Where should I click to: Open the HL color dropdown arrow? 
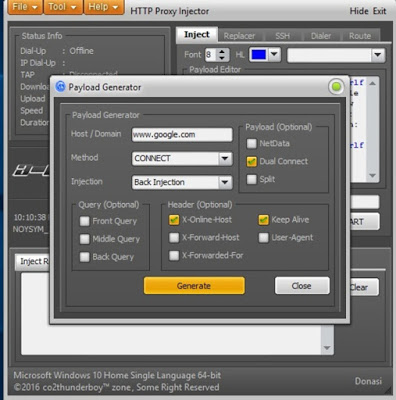click(x=274, y=54)
